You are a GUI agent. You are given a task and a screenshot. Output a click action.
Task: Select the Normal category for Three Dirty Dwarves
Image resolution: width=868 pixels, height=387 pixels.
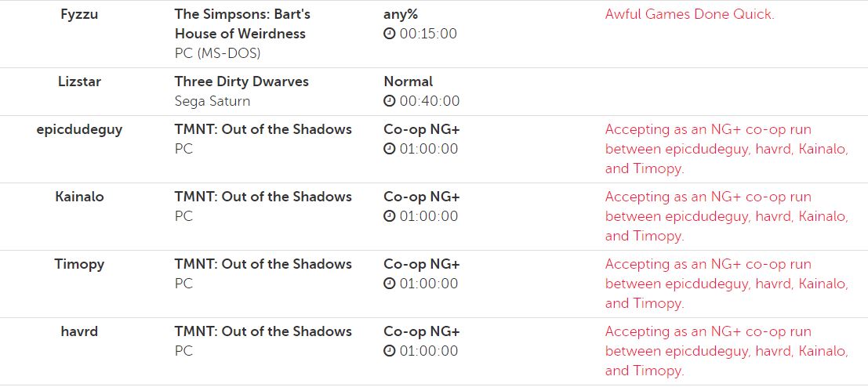click(408, 81)
